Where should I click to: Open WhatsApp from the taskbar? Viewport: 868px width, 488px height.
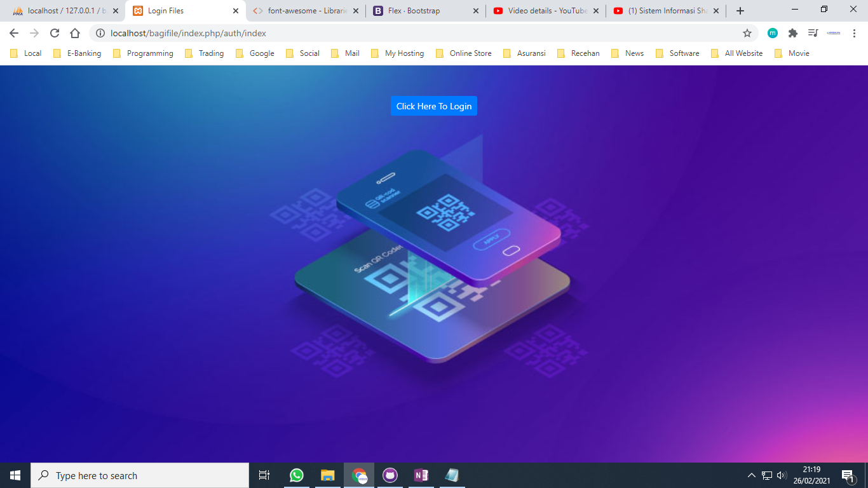click(296, 475)
